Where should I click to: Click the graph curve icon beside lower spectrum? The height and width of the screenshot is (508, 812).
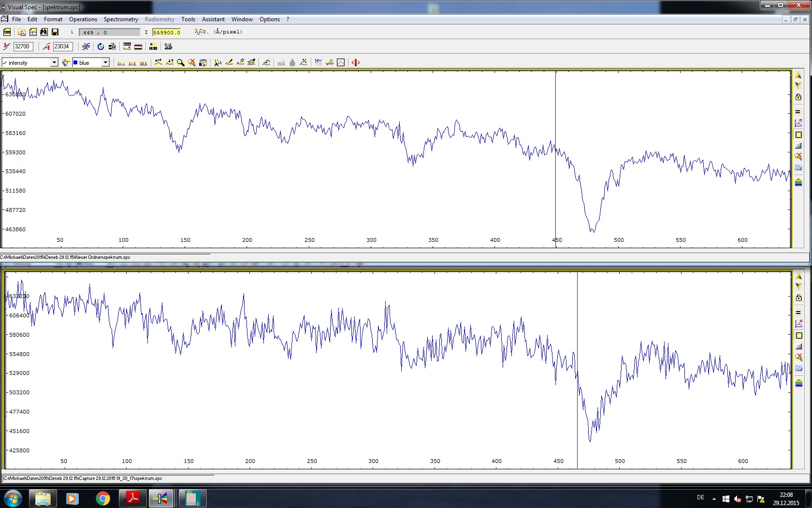click(798, 324)
